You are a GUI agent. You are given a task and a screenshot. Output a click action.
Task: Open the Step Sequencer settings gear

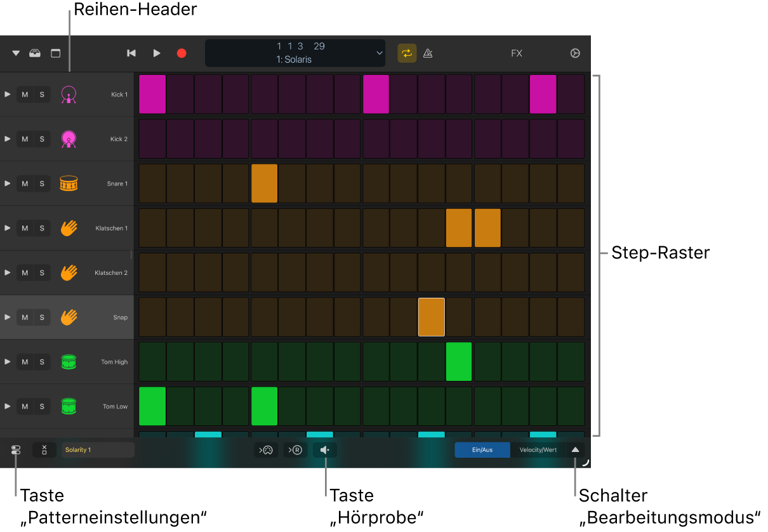[574, 53]
